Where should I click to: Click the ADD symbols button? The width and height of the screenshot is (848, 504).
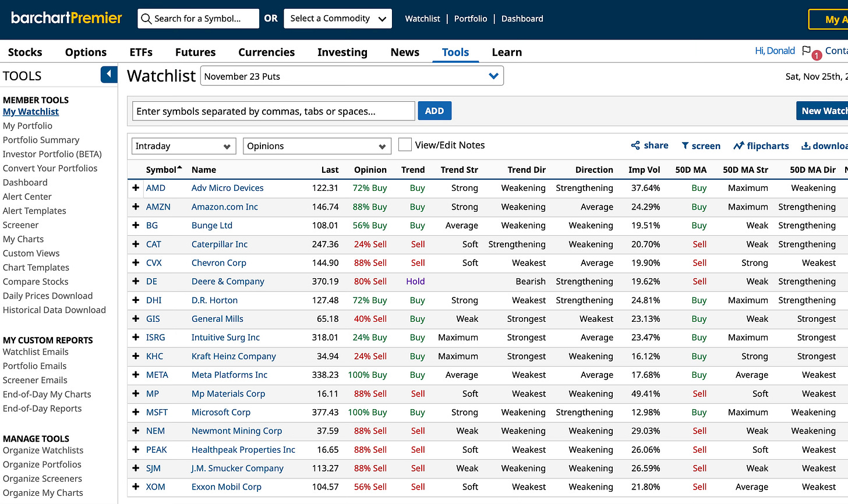[x=434, y=111]
